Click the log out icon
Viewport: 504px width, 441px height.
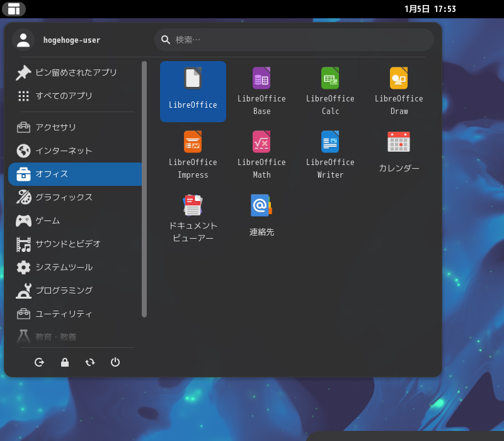[x=39, y=362]
